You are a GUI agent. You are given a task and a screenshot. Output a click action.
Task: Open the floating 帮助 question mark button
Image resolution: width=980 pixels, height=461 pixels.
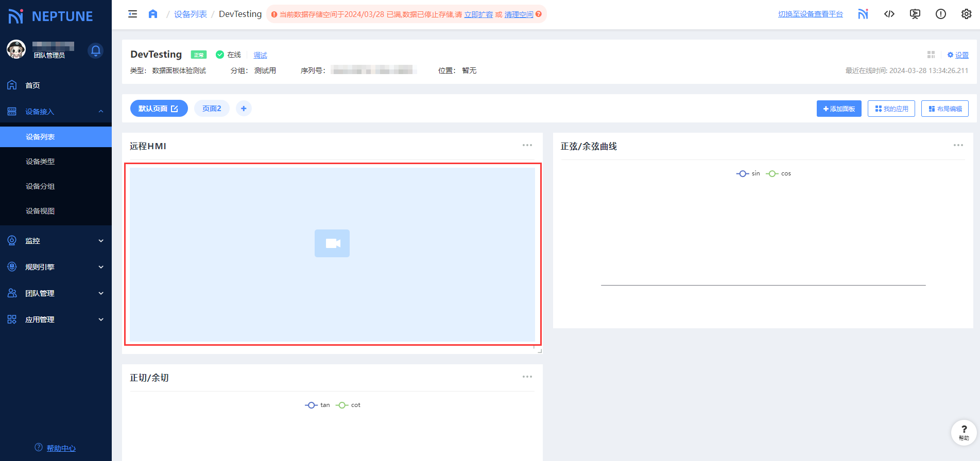tap(964, 432)
